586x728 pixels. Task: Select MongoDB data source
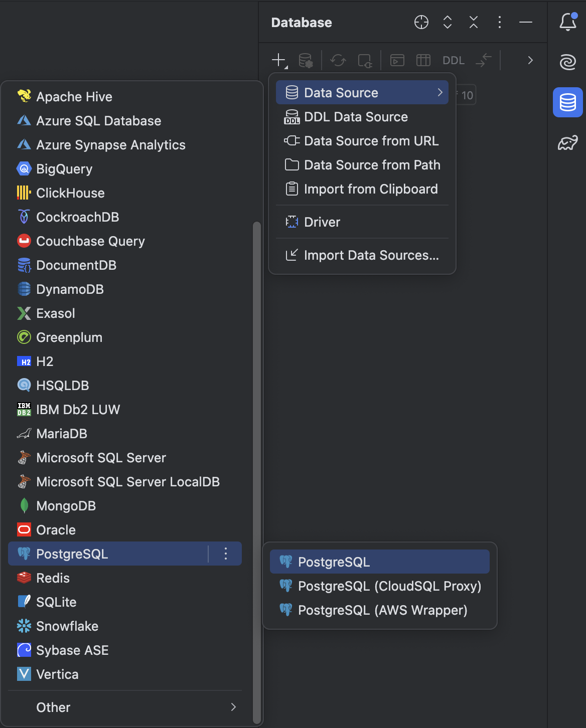click(x=125, y=506)
